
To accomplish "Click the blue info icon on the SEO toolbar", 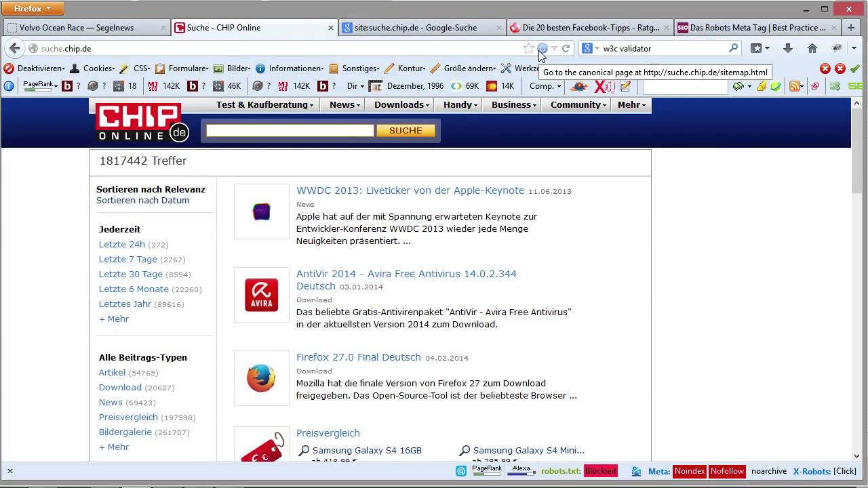I will coord(9,86).
